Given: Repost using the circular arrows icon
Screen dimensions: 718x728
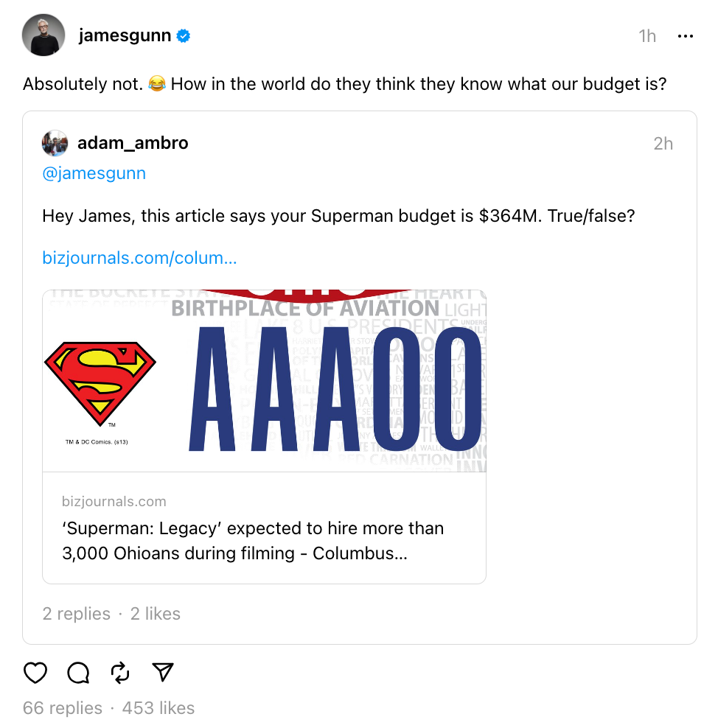Looking at the screenshot, I should click(x=120, y=672).
